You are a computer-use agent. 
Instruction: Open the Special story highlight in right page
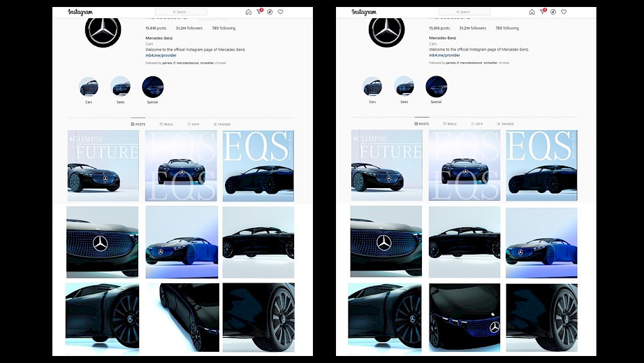click(x=436, y=87)
